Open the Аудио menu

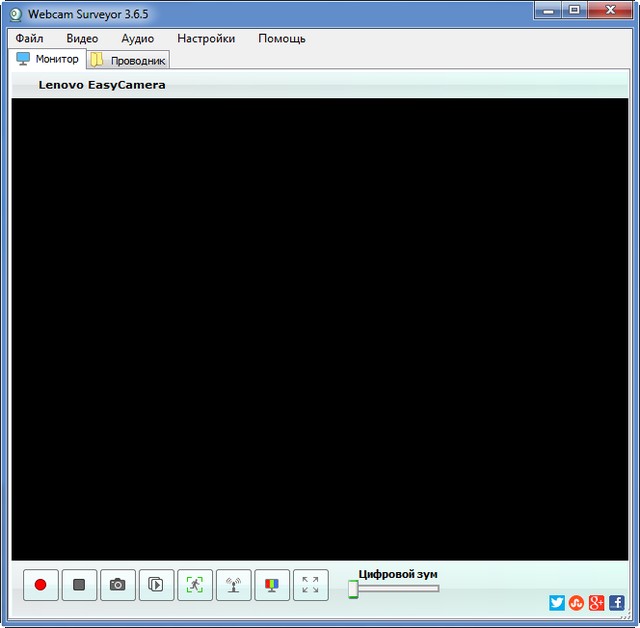pyautogui.click(x=137, y=38)
